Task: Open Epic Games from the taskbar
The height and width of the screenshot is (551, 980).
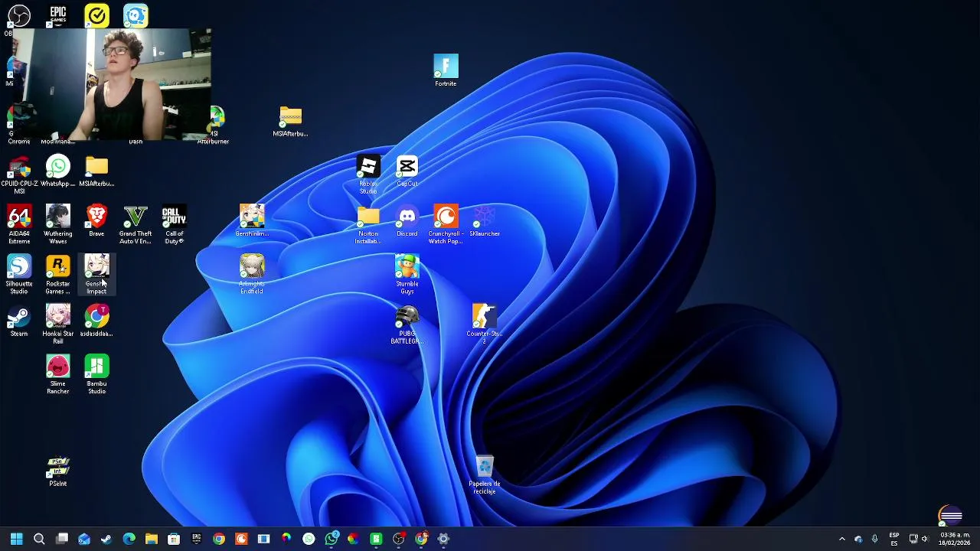Action: point(197,539)
